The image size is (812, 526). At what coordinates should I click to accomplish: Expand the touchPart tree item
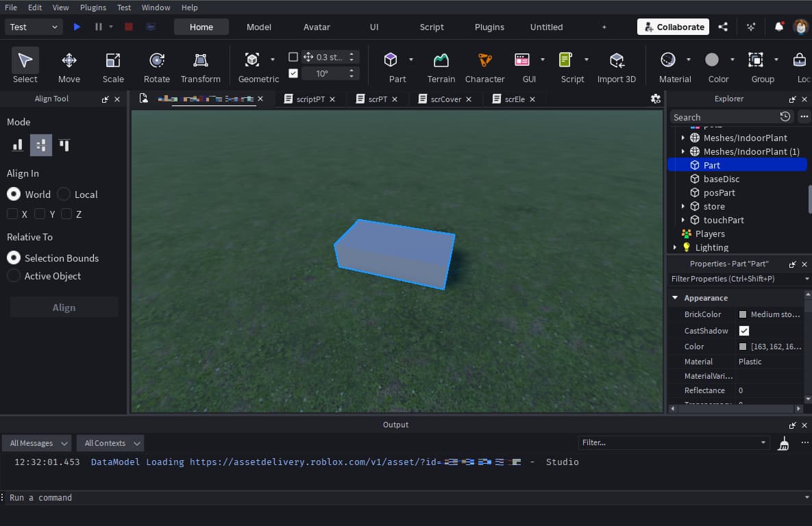683,220
